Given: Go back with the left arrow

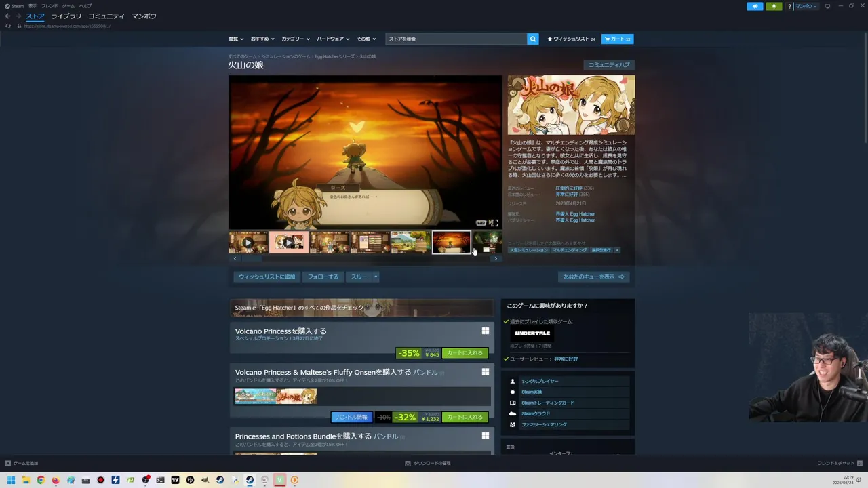Looking at the screenshot, I should tap(8, 16).
